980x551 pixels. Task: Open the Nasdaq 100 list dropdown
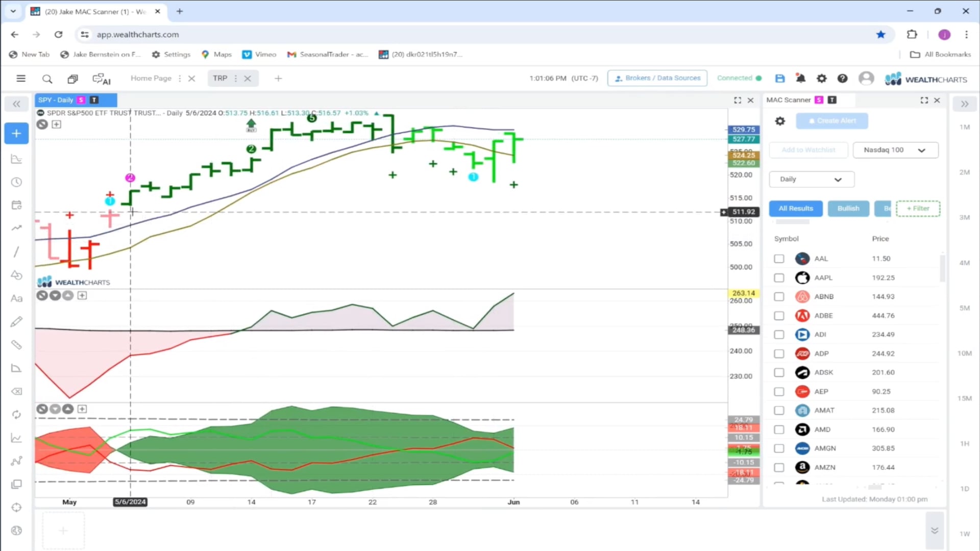pyautogui.click(x=895, y=150)
